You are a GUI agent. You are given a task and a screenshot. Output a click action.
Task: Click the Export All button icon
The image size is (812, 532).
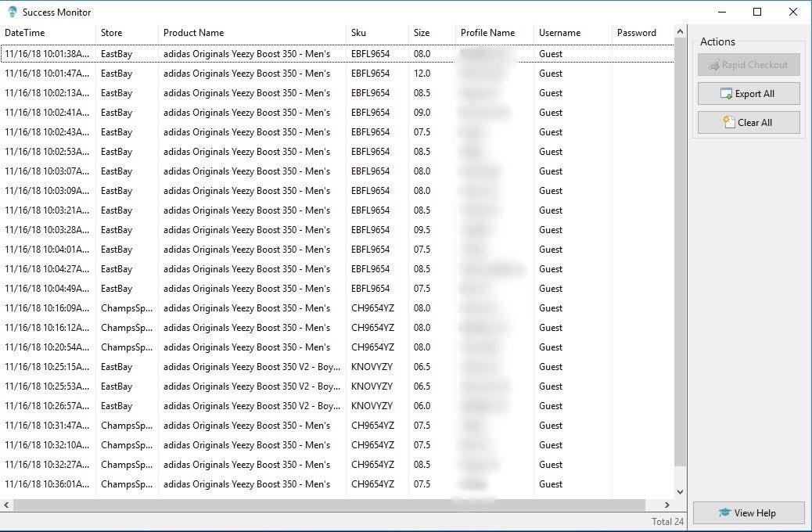click(x=726, y=94)
